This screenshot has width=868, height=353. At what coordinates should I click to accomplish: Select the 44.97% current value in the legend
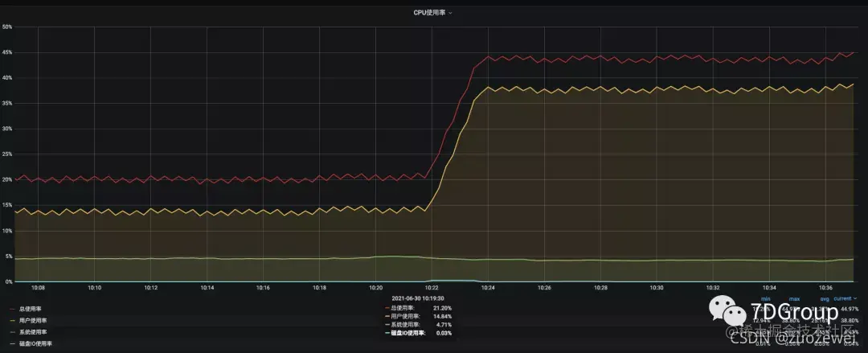(849, 309)
